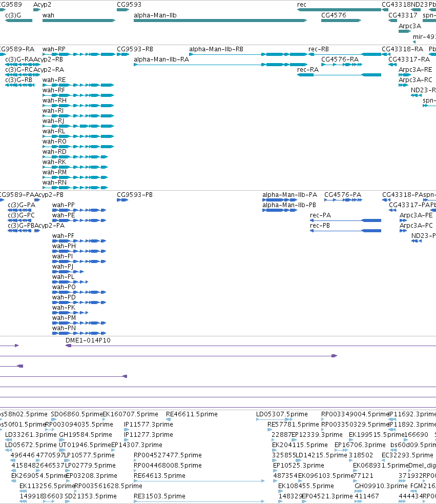The image size is (436, 504).
Task: Select the LD05307.5prime EST label
Action: [282, 414]
